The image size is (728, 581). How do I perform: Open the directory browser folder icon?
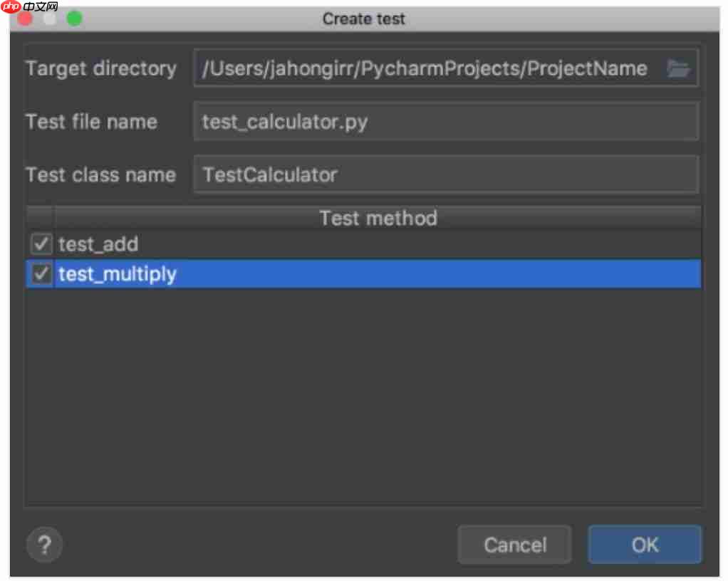pos(679,68)
